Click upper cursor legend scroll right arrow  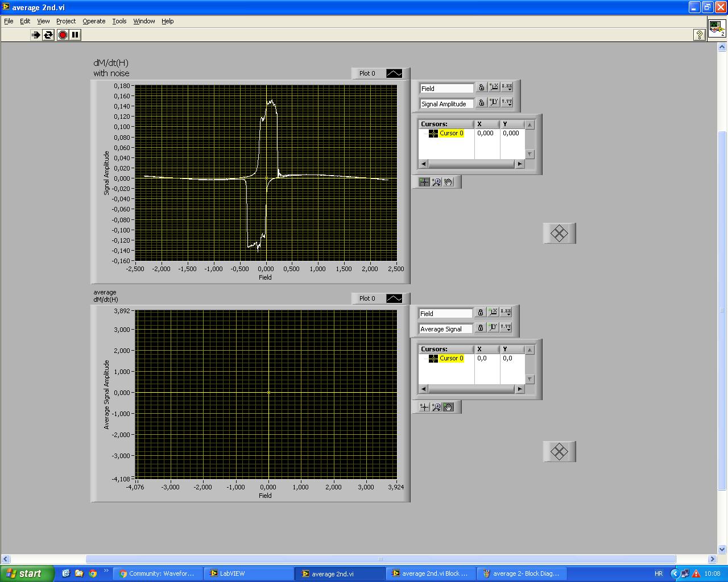519,164
